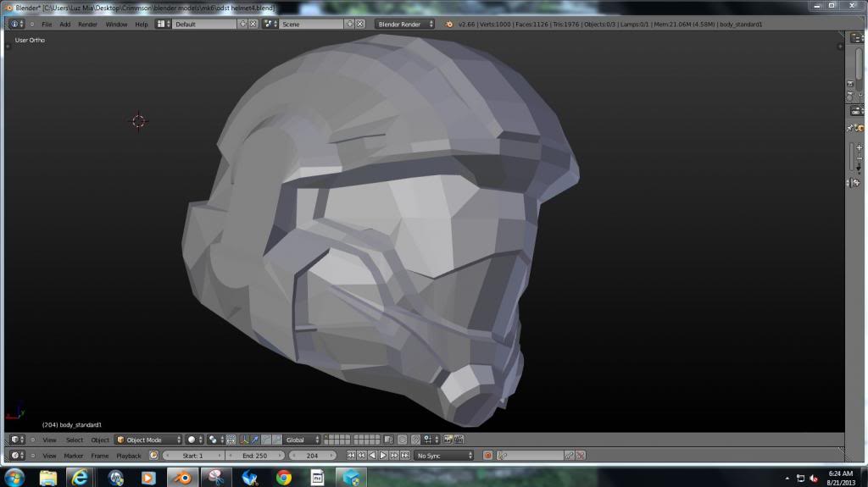Open File Explorer from the taskbar
Image resolution: width=868 pixels, height=487 pixels.
[x=48, y=478]
